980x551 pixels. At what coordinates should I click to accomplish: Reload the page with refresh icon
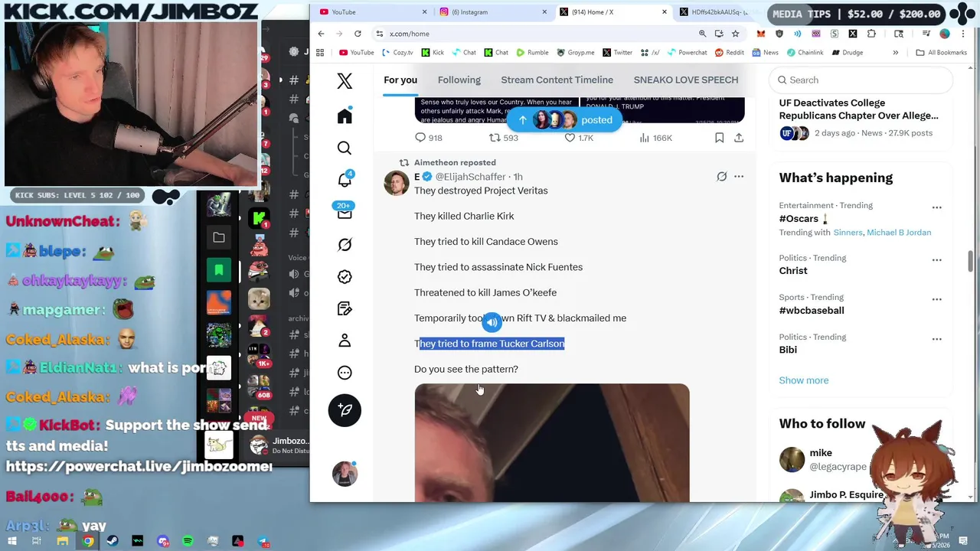coord(358,34)
